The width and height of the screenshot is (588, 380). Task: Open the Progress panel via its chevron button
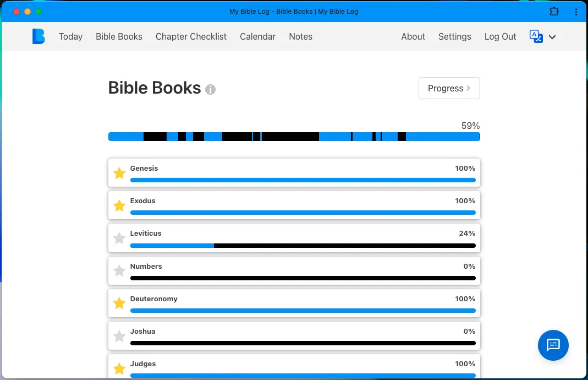pos(449,88)
